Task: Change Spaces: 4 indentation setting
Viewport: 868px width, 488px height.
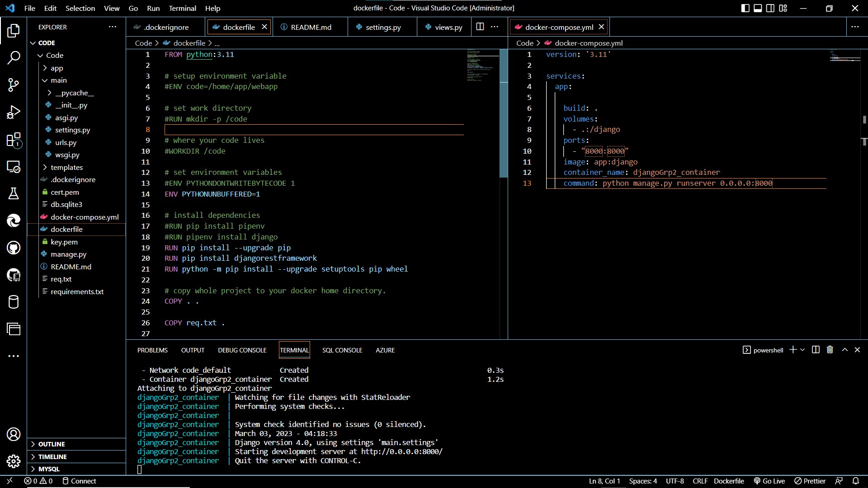Action: point(643,481)
